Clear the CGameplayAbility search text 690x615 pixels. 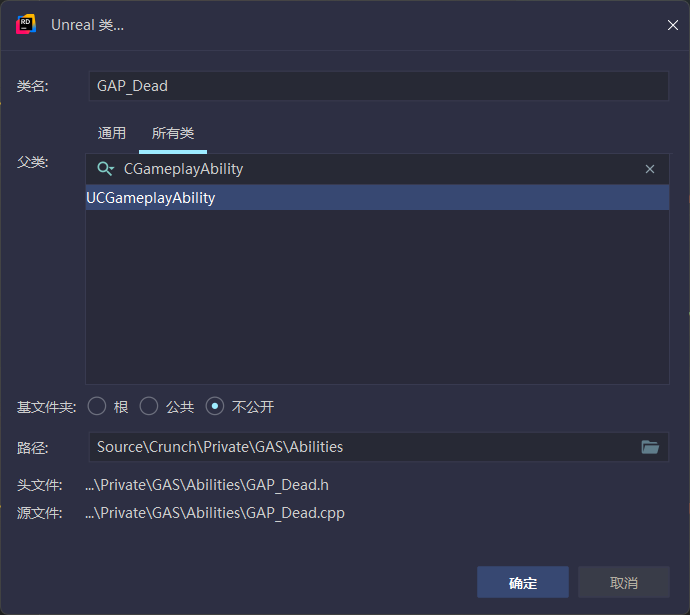pos(650,169)
